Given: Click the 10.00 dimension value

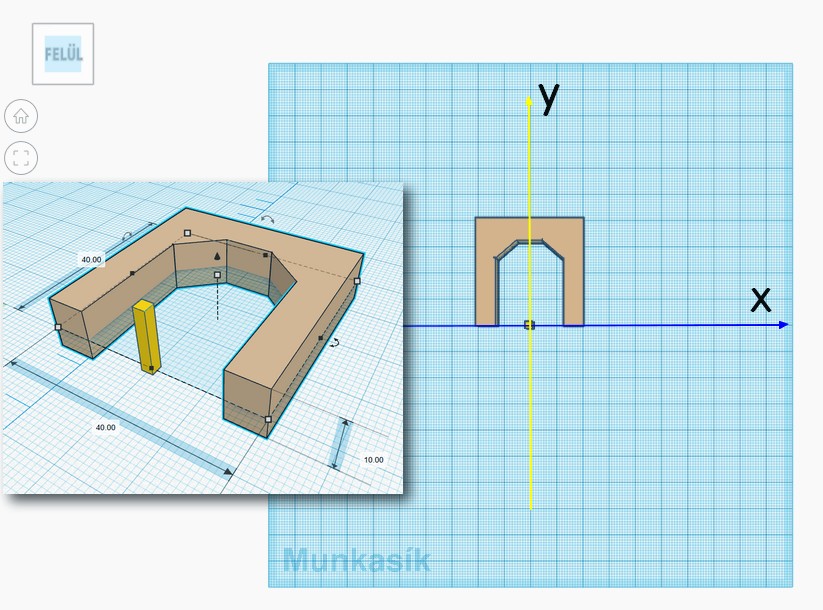Looking at the screenshot, I should click(x=373, y=460).
